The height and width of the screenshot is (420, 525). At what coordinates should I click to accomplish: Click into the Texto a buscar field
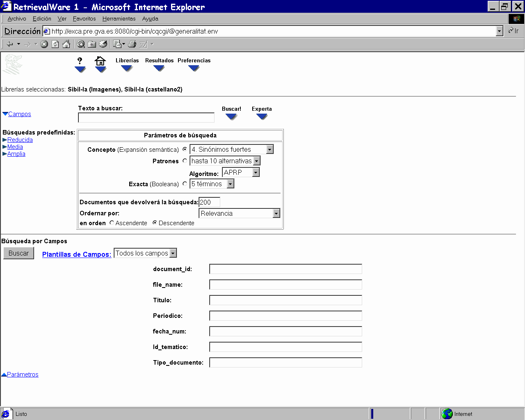click(146, 118)
